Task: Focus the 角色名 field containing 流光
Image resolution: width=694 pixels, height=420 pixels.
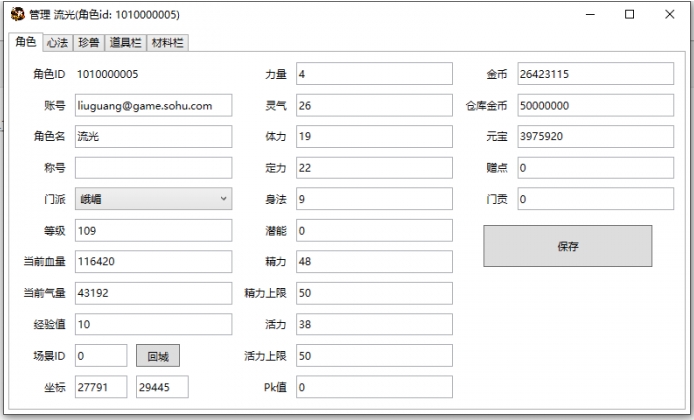Action: coord(152,136)
